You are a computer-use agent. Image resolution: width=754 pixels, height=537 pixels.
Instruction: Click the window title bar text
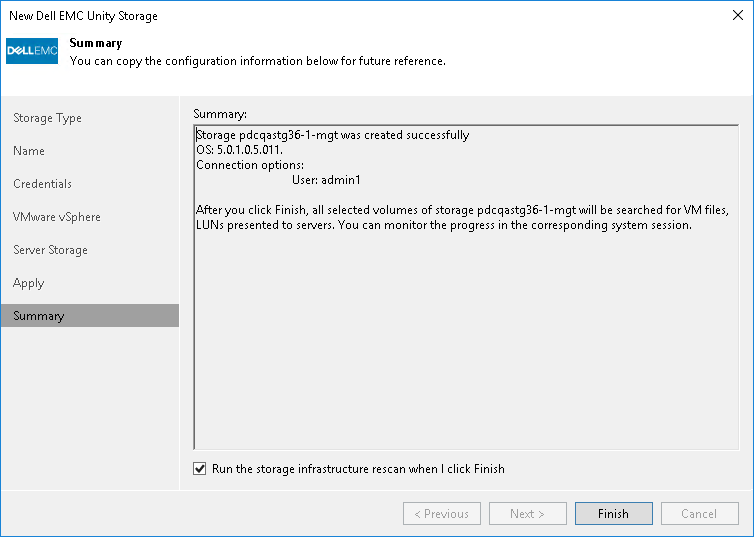[83, 16]
